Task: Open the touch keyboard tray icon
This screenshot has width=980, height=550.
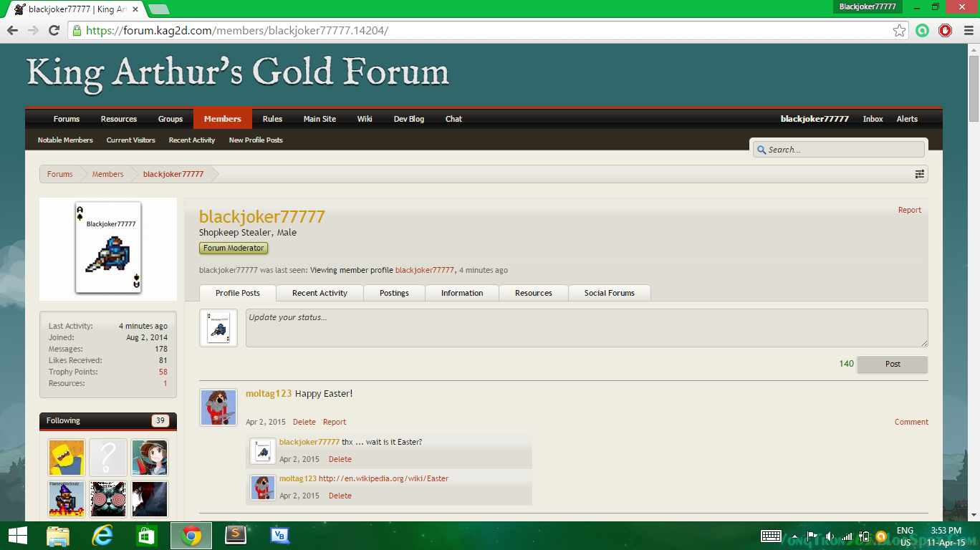Action: click(771, 536)
